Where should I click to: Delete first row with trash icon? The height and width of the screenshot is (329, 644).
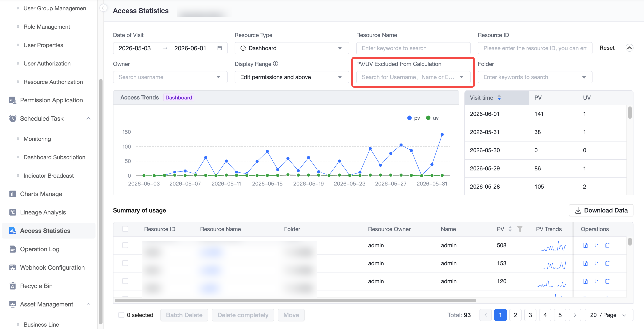click(607, 245)
